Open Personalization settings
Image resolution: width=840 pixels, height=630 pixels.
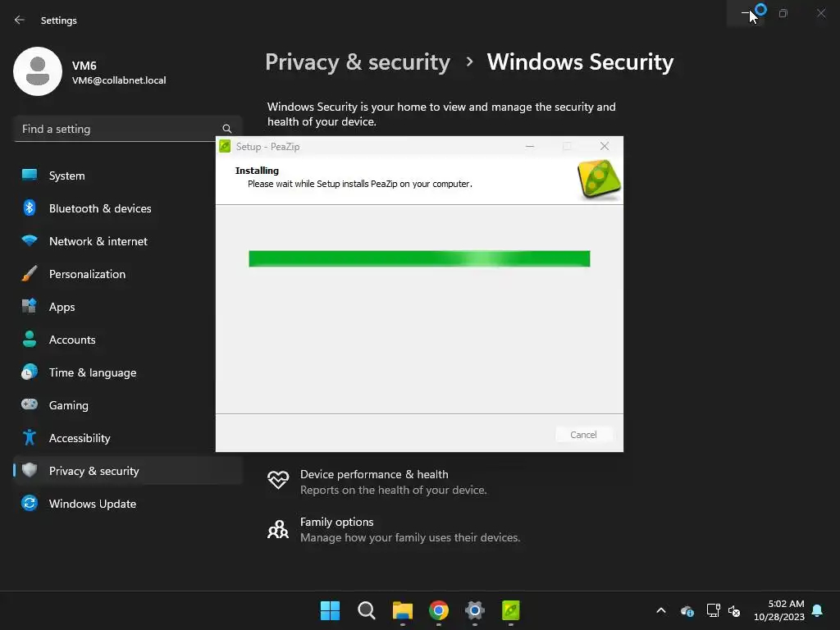pos(128,274)
